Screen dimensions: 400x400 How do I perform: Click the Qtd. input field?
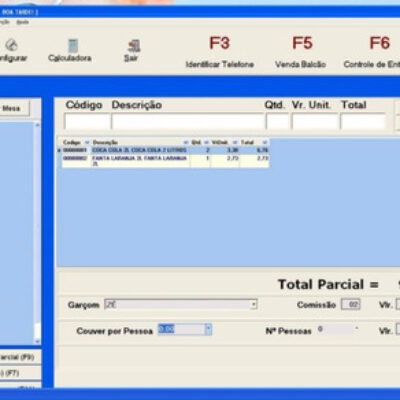click(x=277, y=121)
